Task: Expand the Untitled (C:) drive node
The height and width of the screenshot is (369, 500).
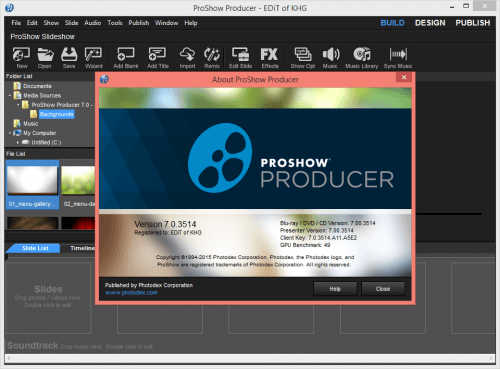Action: click(x=18, y=142)
